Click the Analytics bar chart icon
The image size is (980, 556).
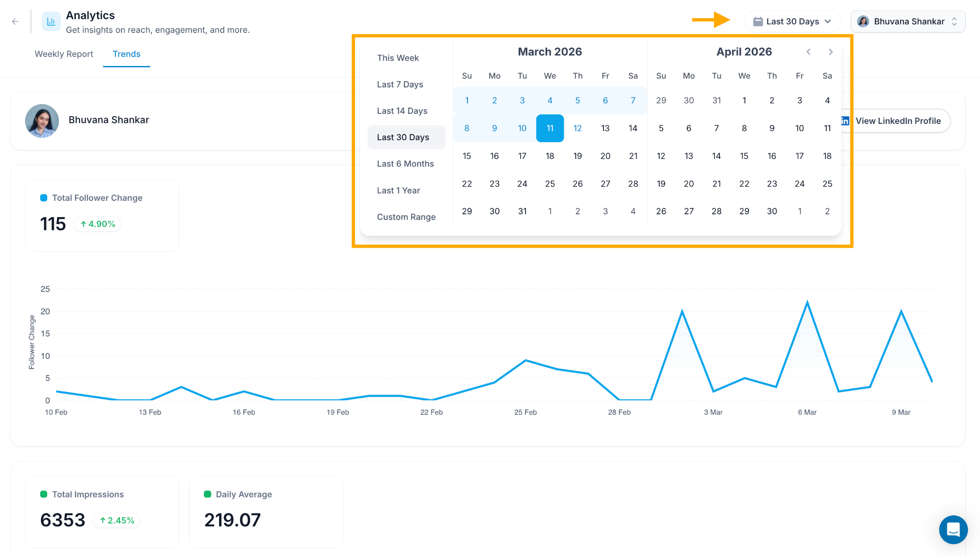[x=51, y=22]
